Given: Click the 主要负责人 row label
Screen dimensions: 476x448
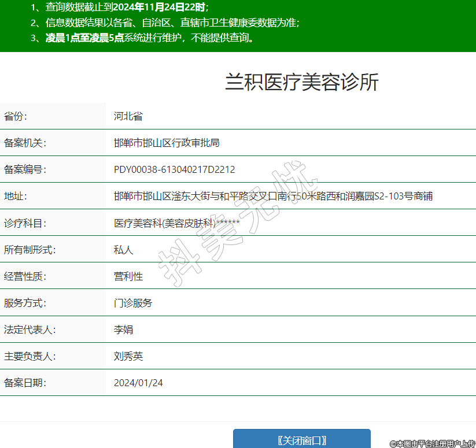Looking at the screenshot, I should (29, 356).
